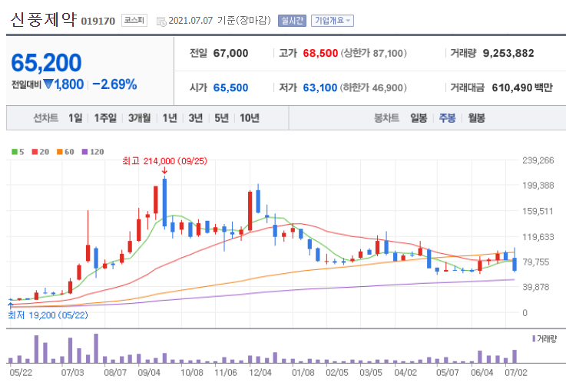The height and width of the screenshot is (392, 566).
Task: Click the 거래량 volume legend marker
Action: pyautogui.click(x=534, y=338)
